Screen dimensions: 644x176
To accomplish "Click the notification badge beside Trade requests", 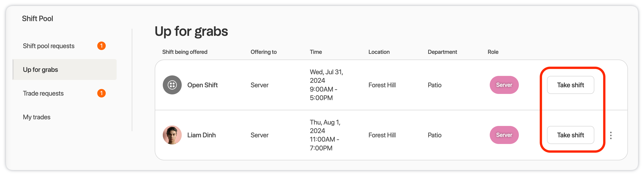I will tap(101, 93).
